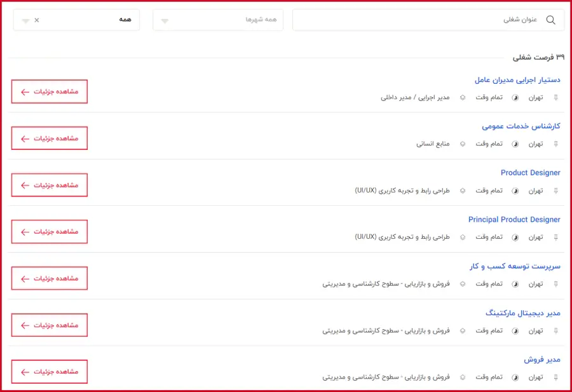The image size is (572, 392).
Task: Click 'مشاهده جزئیات' for 'کارشناس خدمات عمومی'
Action: click(x=50, y=139)
